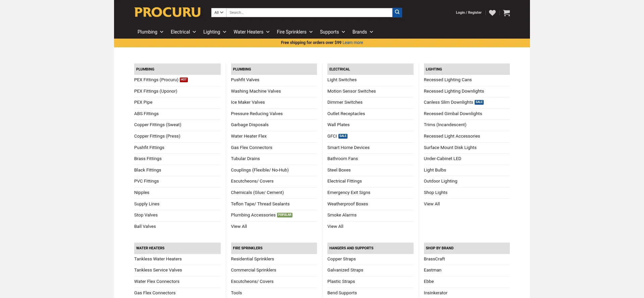Image resolution: width=644 pixels, height=298 pixels.
Task: Click View All under Plumbing
Action: pos(239,227)
